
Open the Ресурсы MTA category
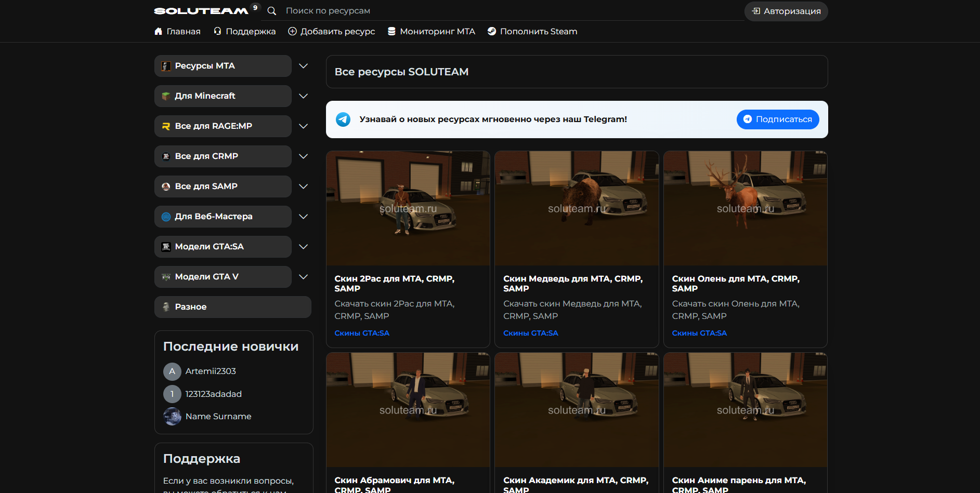(223, 66)
